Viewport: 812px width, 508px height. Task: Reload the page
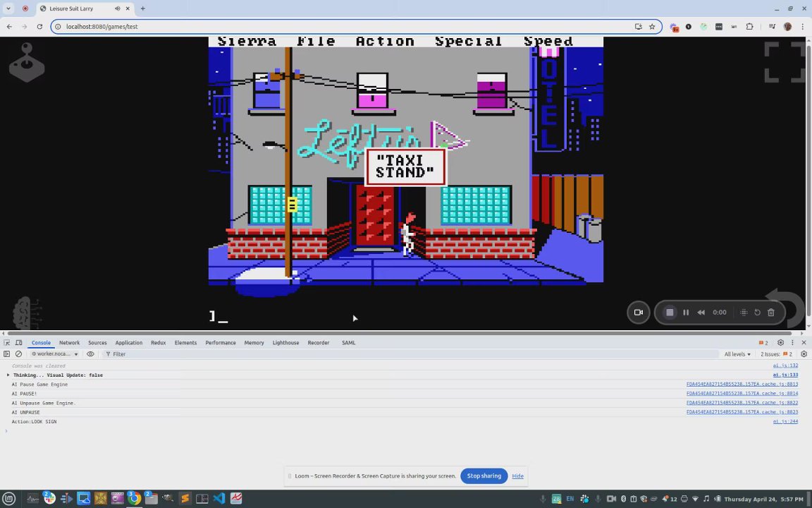(39, 26)
